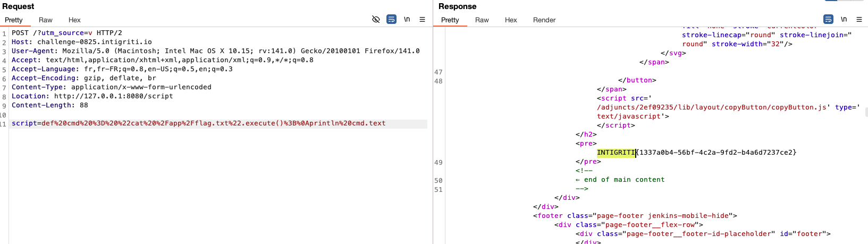The height and width of the screenshot is (244, 868).
Task: Switch to Request Hex tab
Action: pos(74,20)
